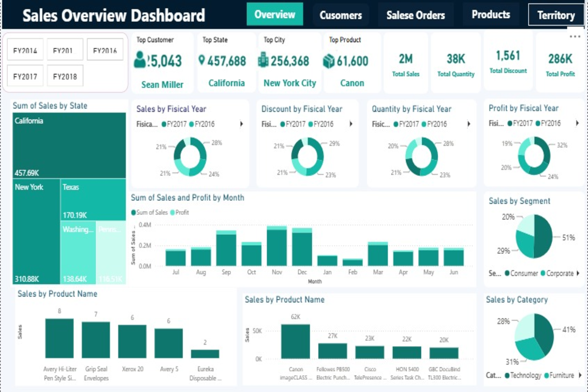Click FY2016 legend in Profit by Fisical Year
The image size is (588, 392).
[548, 123]
